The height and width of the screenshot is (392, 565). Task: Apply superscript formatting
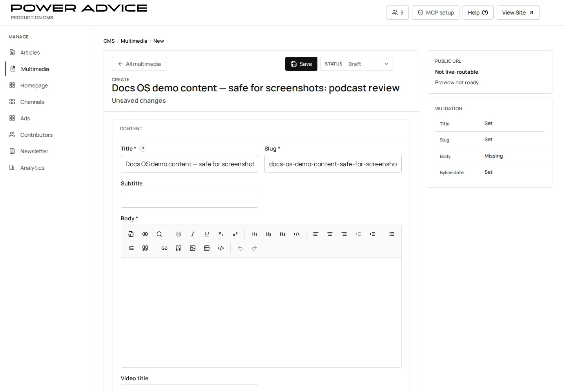(235, 234)
